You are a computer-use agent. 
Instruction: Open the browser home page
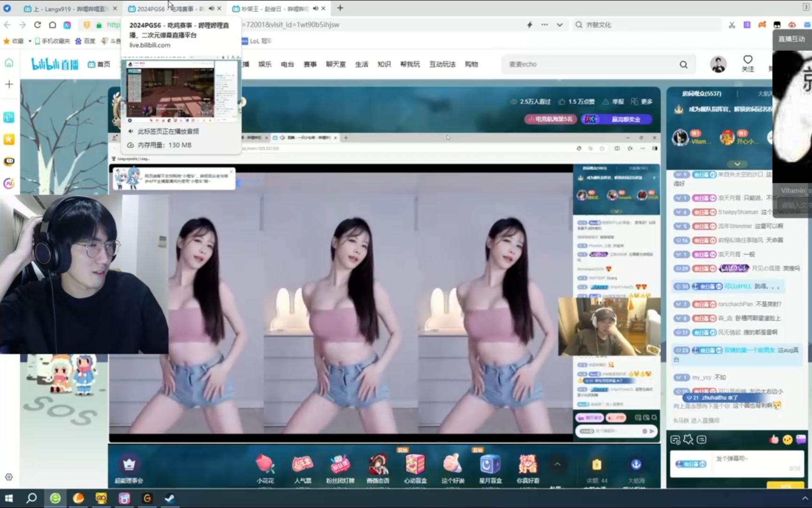click(52, 25)
